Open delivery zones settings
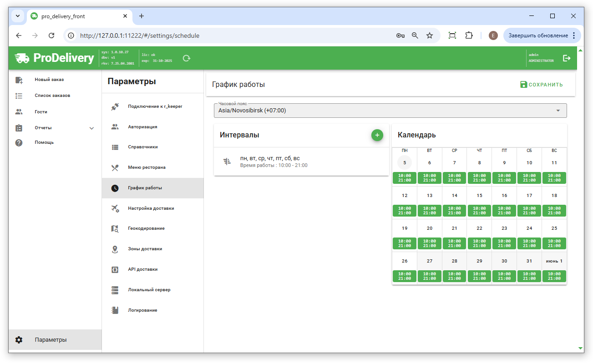 145,249
